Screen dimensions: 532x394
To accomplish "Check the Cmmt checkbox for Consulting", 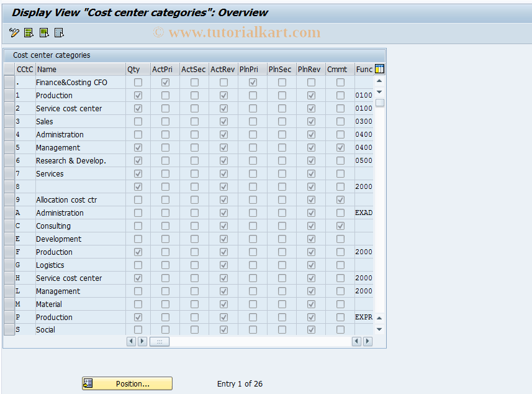I will pyautogui.click(x=340, y=226).
